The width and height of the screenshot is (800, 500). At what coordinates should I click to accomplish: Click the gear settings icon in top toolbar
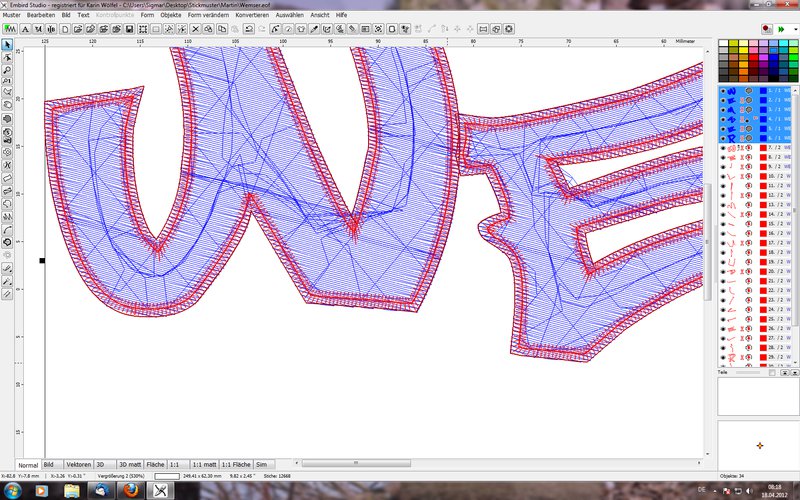(509, 29)
